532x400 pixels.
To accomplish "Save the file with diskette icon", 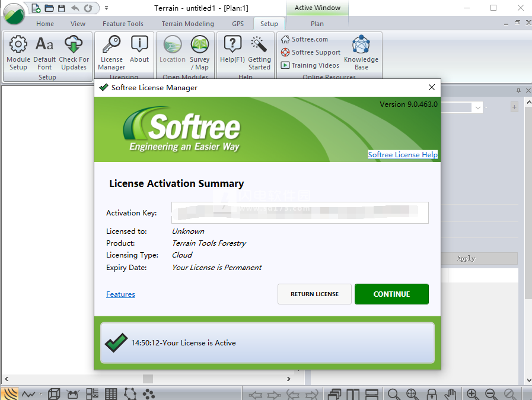I will pyautogui.click(x=62, y=8).
